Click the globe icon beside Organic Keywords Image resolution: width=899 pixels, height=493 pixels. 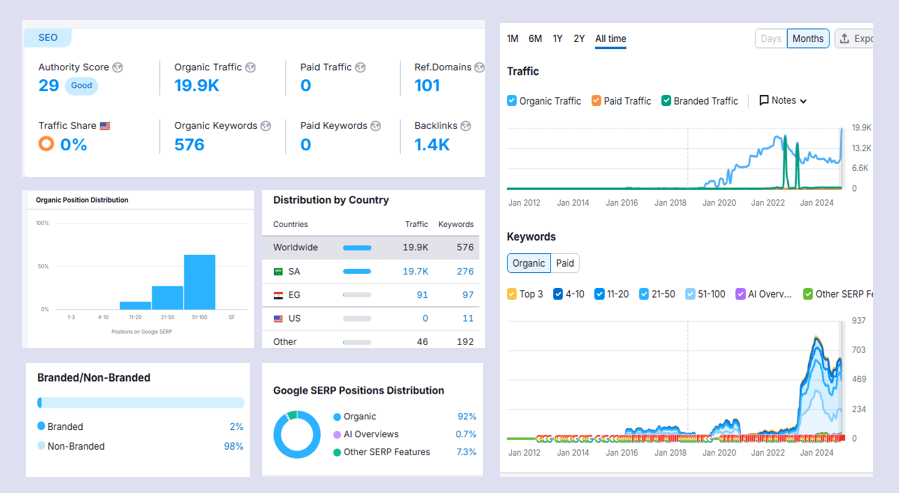(x=266, y=126)
